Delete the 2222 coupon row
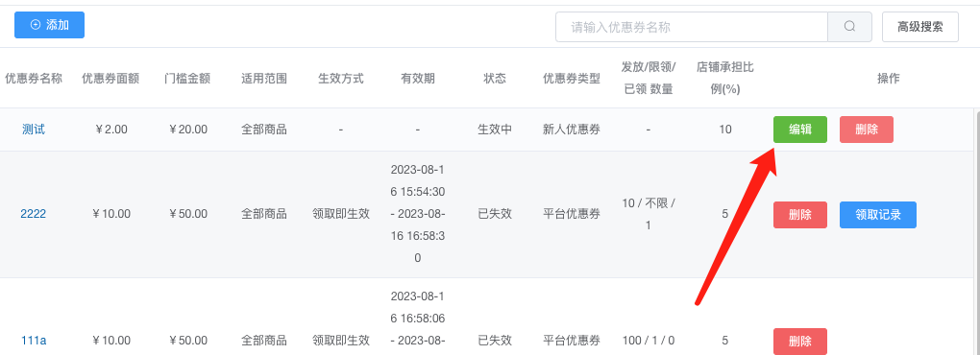 tap(800, 215)
